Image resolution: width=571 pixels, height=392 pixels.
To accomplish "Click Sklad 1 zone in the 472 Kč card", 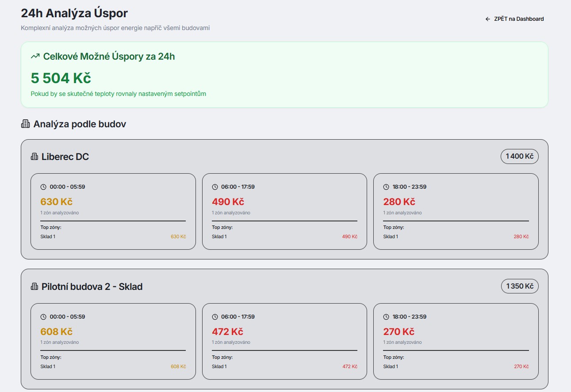I will (219, 366).
